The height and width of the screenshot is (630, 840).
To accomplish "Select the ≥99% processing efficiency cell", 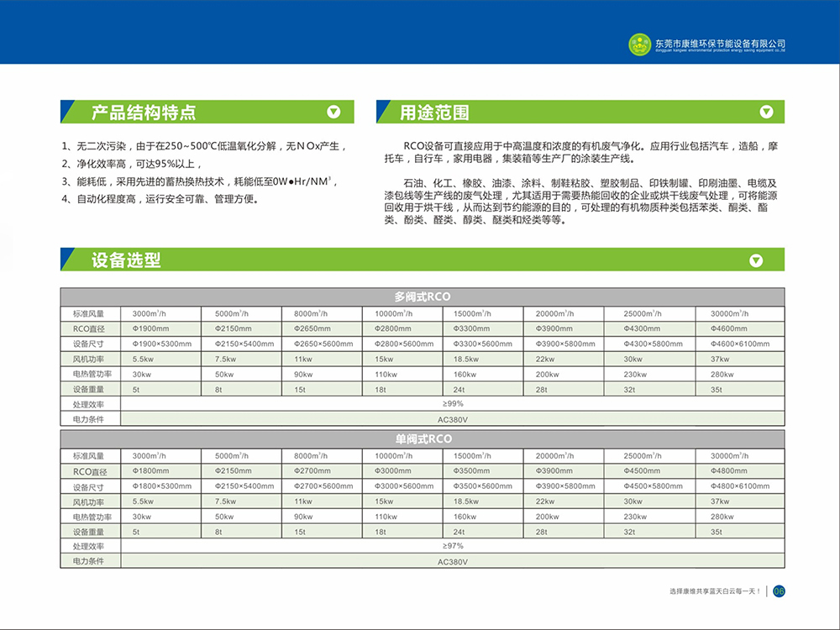I will (x=452, y=404).
